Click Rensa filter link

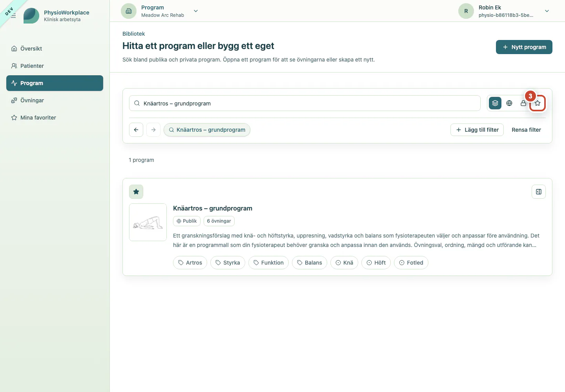[x=526, y=130]
